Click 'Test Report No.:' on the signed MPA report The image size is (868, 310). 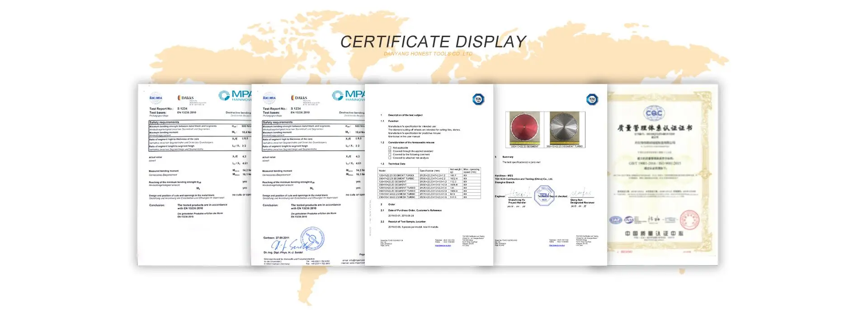click(x=275, y=109)
